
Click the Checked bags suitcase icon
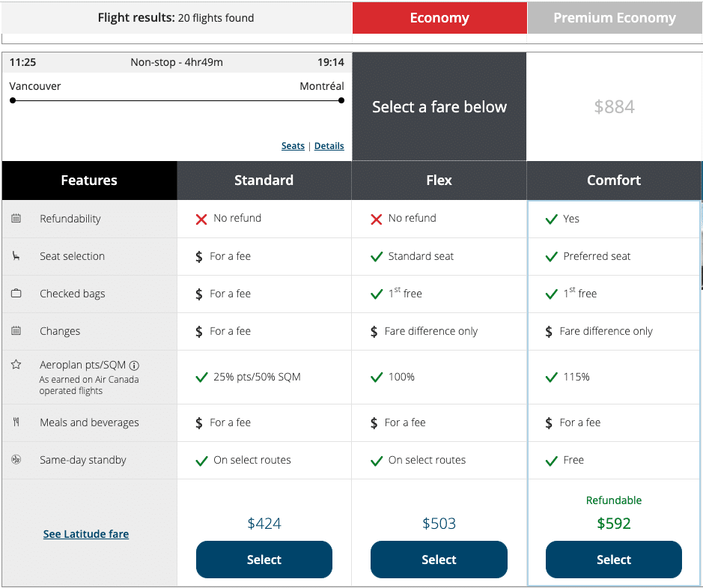click(16, 294)
